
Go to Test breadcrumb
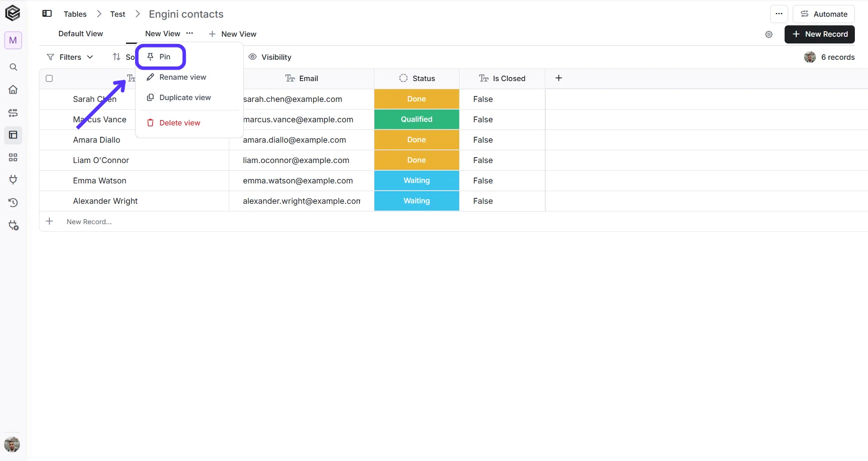pos(118,14)
